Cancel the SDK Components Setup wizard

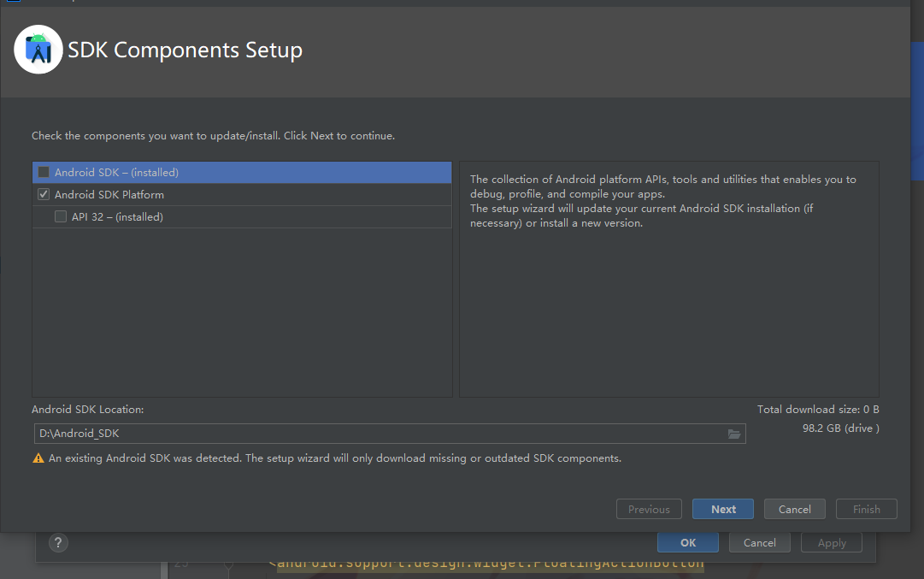[794, 509]
